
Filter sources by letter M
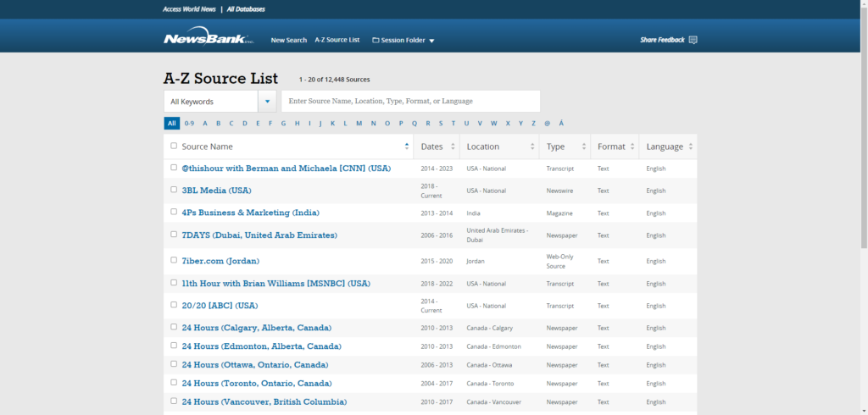pyautogui.click(x=359, y=123)
